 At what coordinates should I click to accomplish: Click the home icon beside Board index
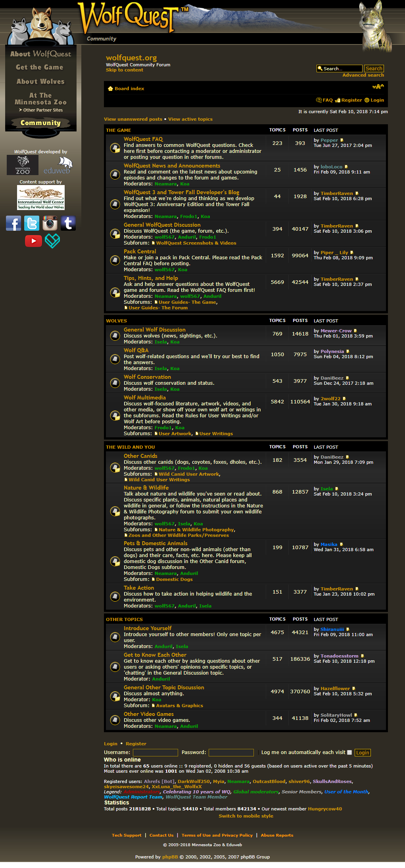coord(110,89)
